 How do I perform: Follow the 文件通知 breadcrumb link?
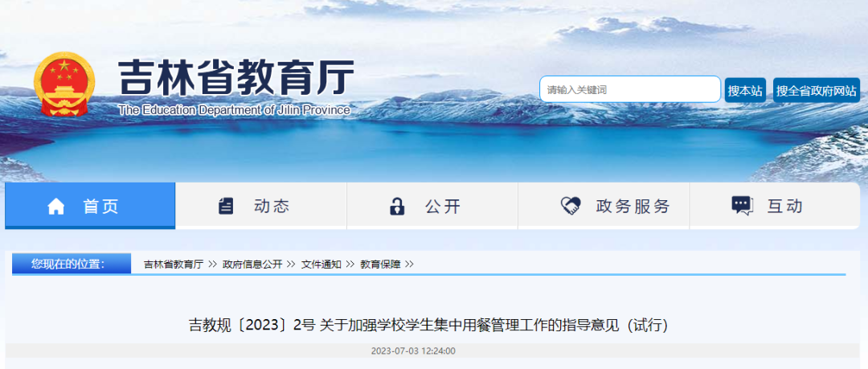pyautogui.click(x=321, y=264)
